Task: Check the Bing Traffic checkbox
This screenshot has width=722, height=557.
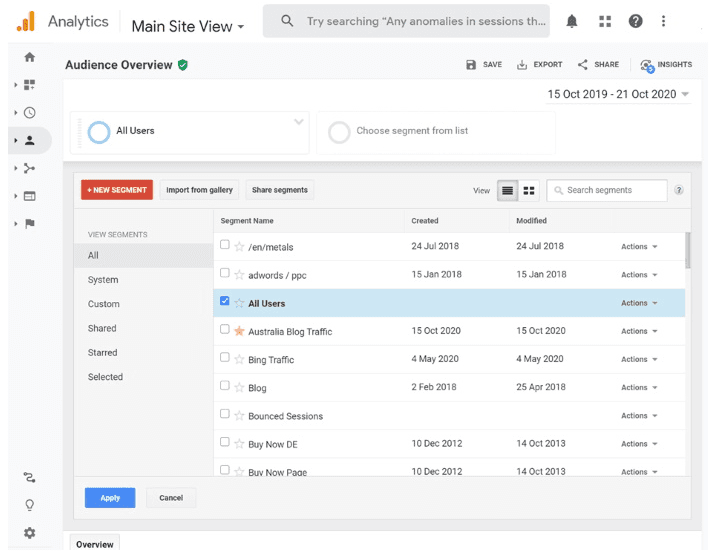Action: tap(225, 357)
